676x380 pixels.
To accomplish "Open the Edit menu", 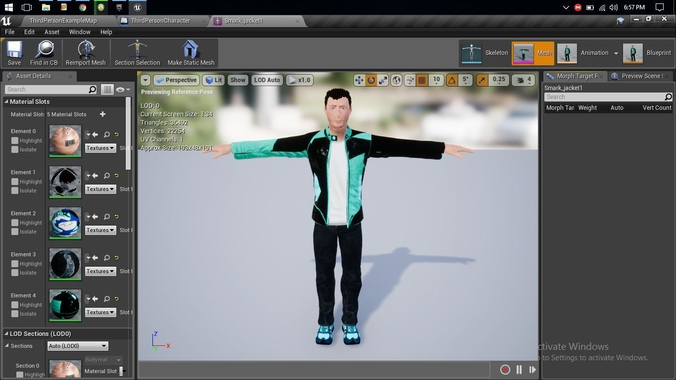I will point(29,32).
